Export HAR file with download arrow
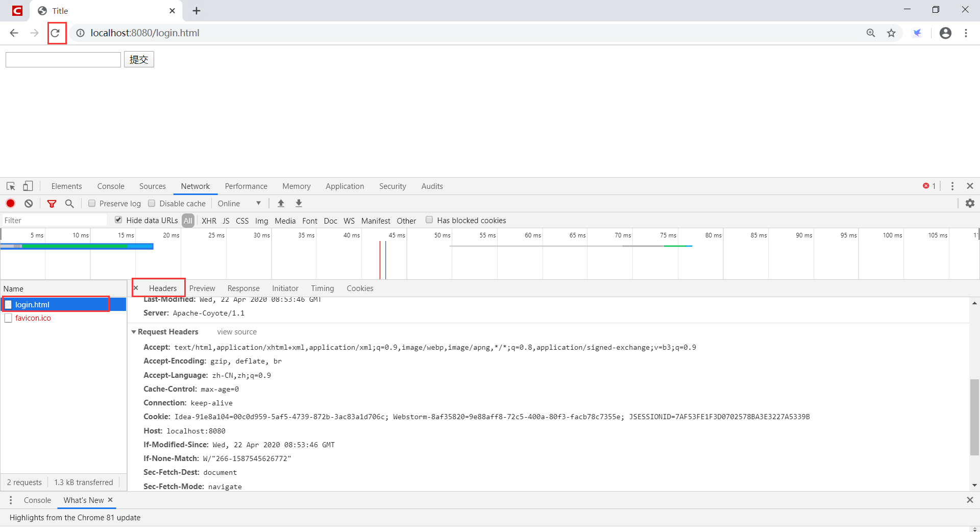The height and width of the screenshot is (532, 980). [x=299, y=203]
